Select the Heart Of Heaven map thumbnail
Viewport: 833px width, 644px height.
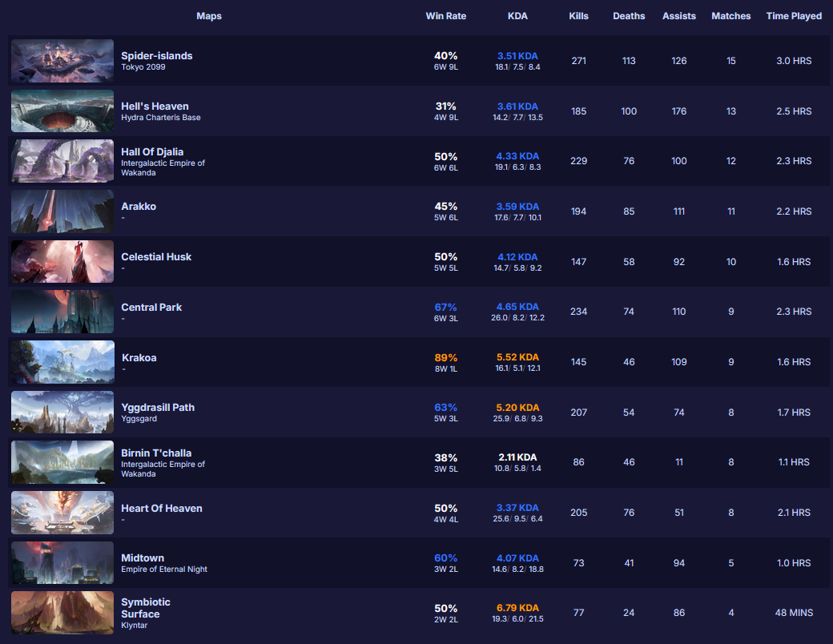point(62,513)
